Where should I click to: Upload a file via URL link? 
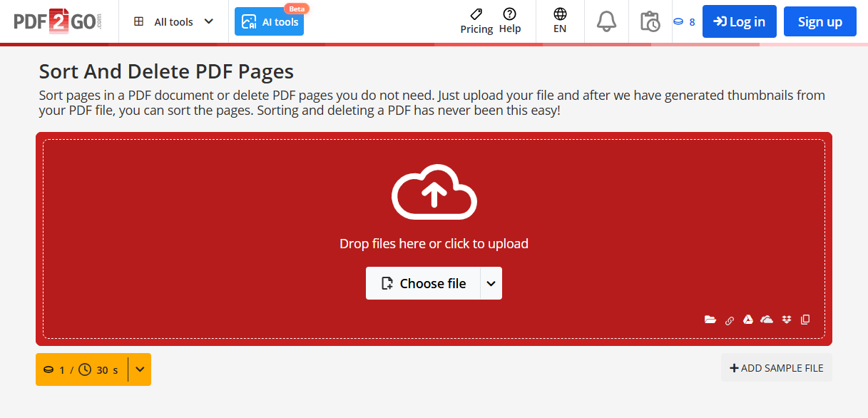(730, 320)
